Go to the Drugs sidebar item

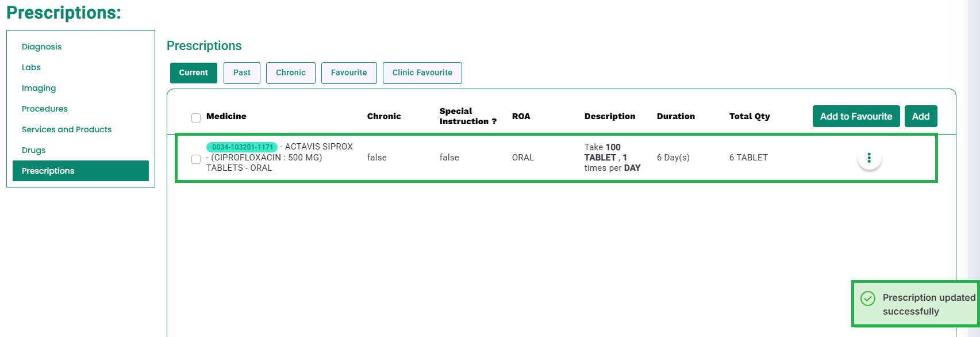[x=33, y=150]
